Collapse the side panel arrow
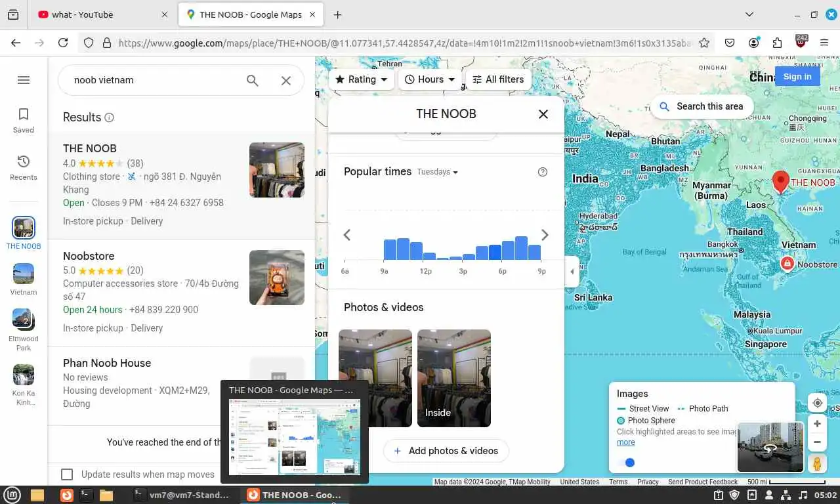Screen dimensions: 840x504 [x=572, y=272]
